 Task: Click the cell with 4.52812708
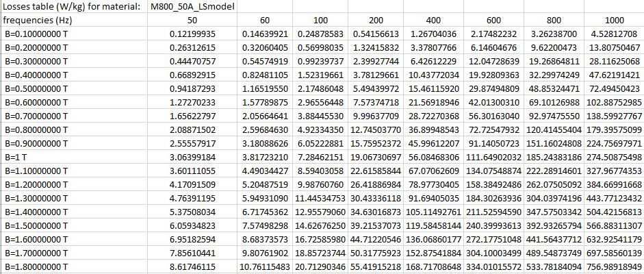click(x=614, y=33)
